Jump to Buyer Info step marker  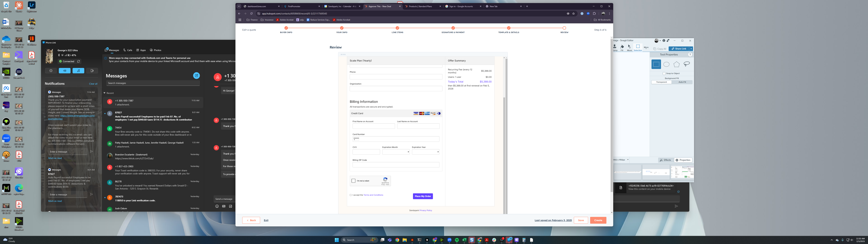tap(286, 28)
